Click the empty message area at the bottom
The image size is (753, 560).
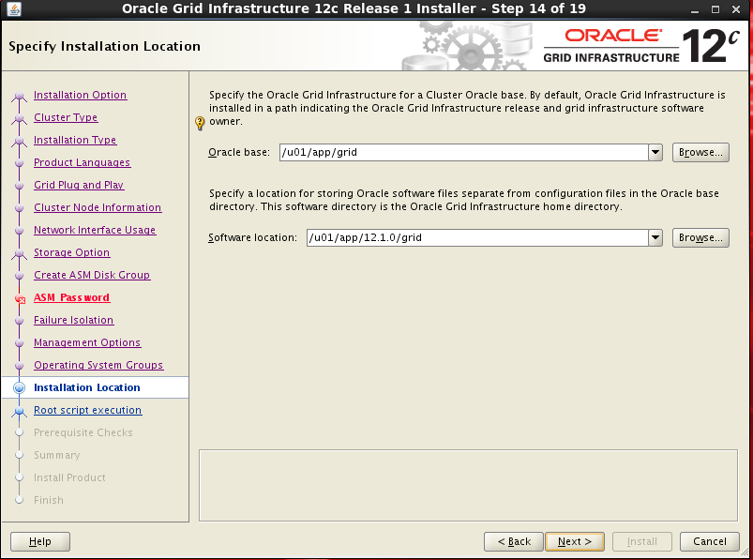(468, 486)
